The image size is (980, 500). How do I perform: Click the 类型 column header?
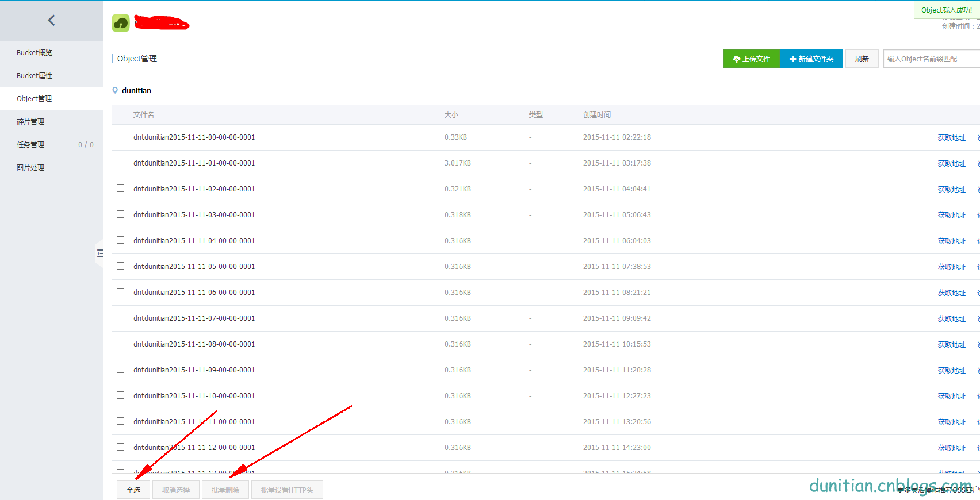click(536, 115)
